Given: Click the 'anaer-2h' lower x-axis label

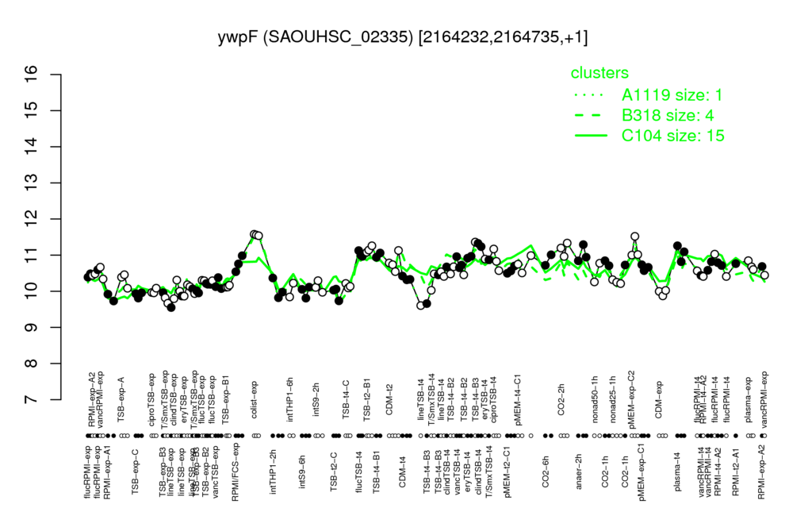Looking at the screenshot, I should [578, 471].
